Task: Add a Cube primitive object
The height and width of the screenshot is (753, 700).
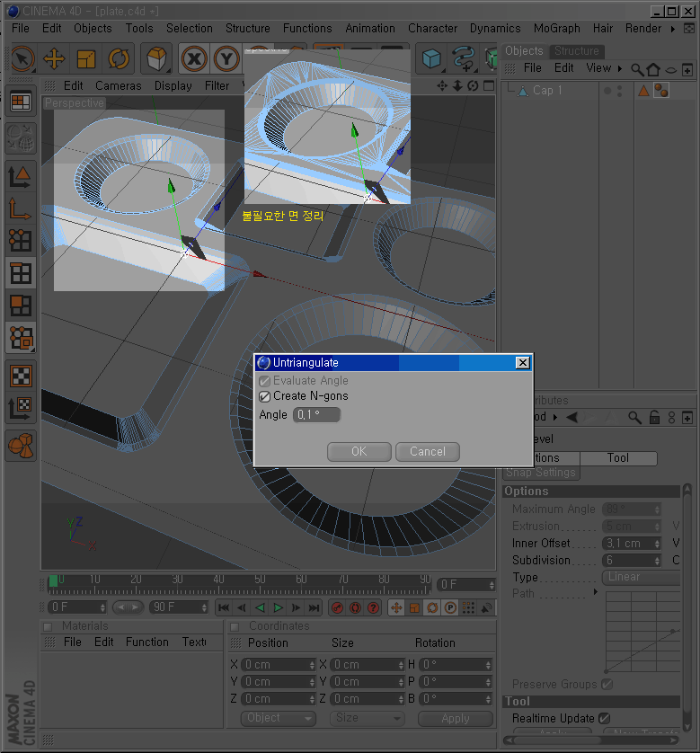Action: tap(431, 59)
